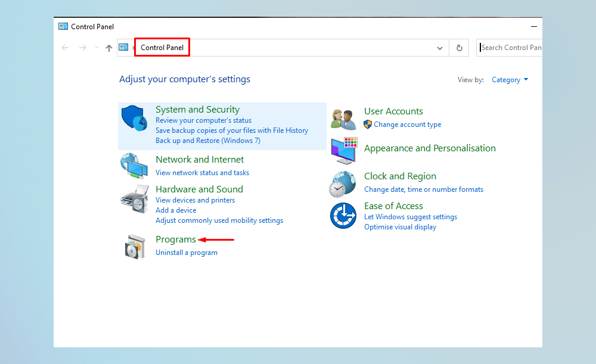Click the Clock and Region globe clock icon
The image size is (596, 364).
343,184
